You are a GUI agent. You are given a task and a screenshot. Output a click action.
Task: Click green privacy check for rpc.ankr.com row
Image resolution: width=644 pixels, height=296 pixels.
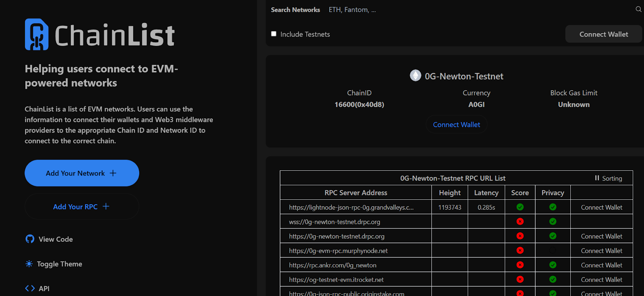click(553, 265)
